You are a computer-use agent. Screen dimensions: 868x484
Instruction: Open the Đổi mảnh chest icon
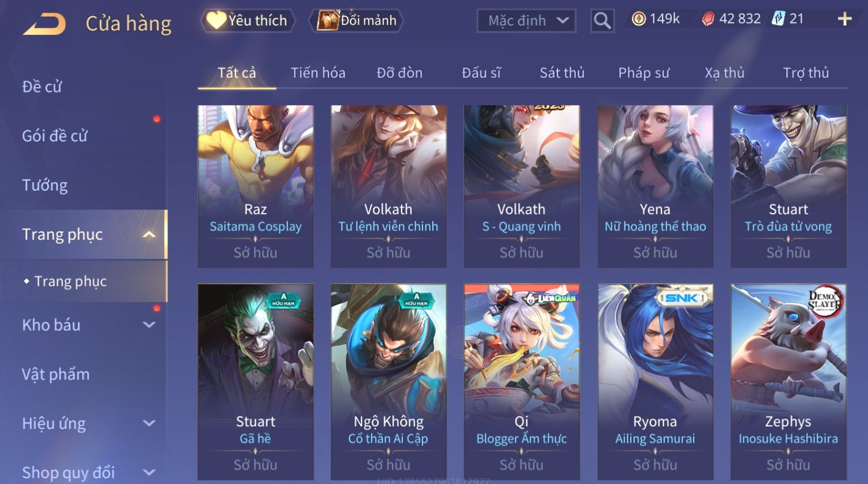point(328,20)
